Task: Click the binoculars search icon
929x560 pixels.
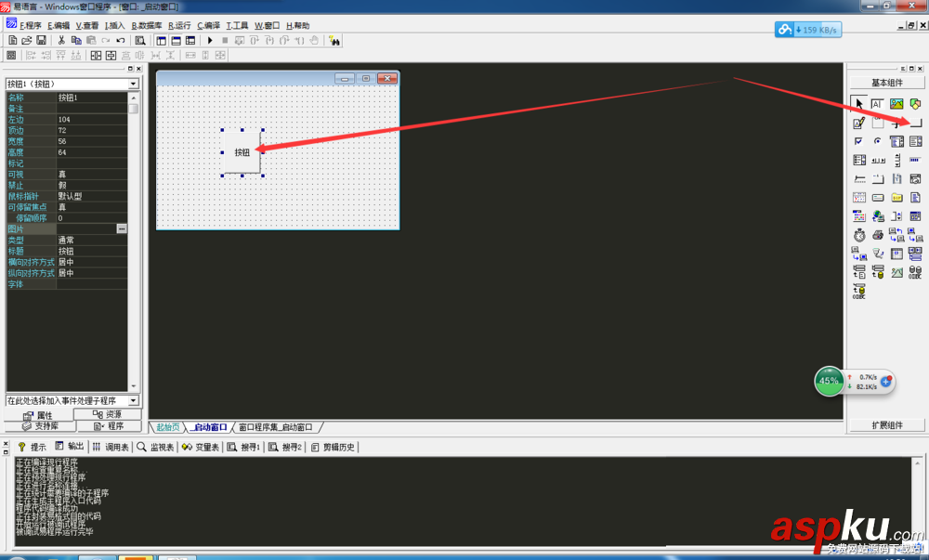Action: [334, 40]
